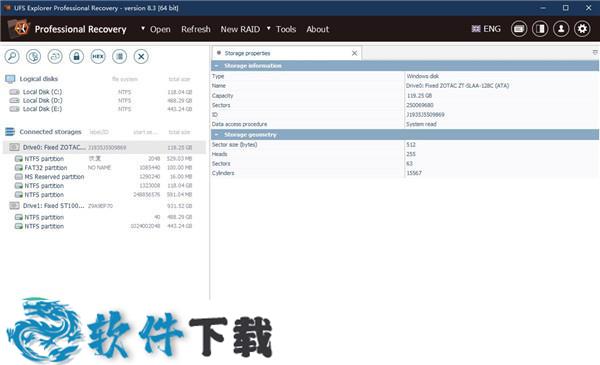Screen dimensions: 600x365
Task: Click the 'total size' column header of Connected storages
Action: (x=179, y=132)
